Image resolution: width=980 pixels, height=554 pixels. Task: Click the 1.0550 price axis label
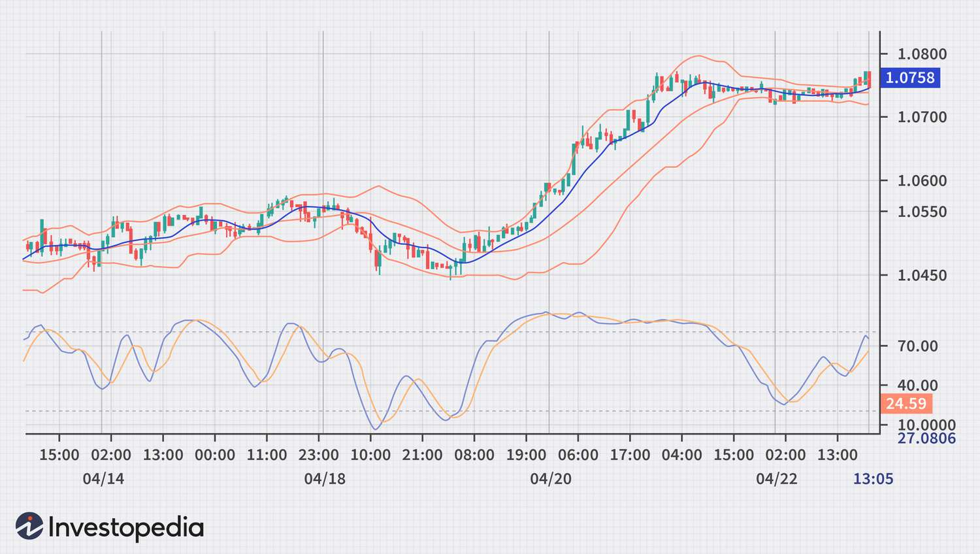click(x=922, y=212)
